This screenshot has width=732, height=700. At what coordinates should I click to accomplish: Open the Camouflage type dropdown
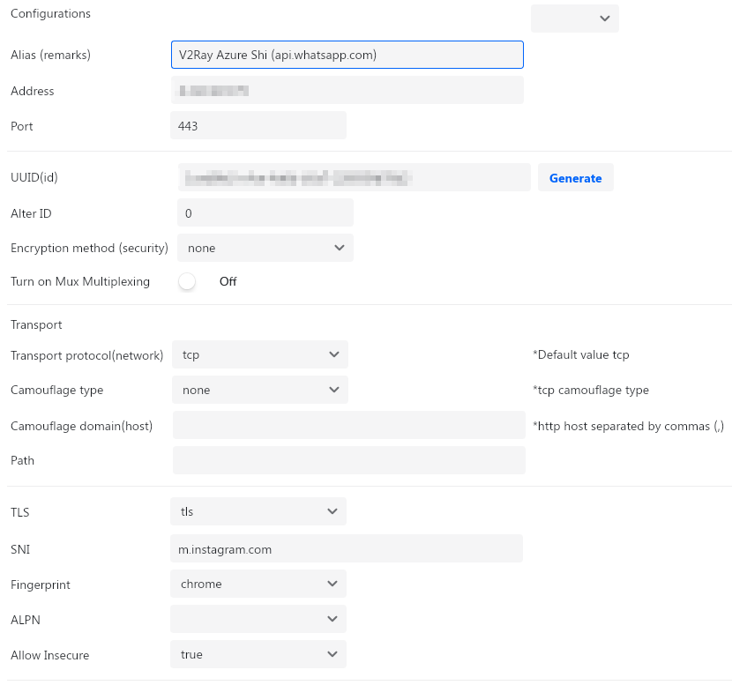pos(259,390)
